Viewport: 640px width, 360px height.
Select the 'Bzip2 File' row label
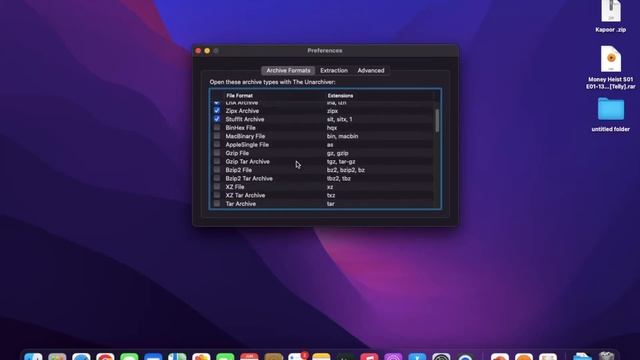pyautogui.click(x=238, y=170)
